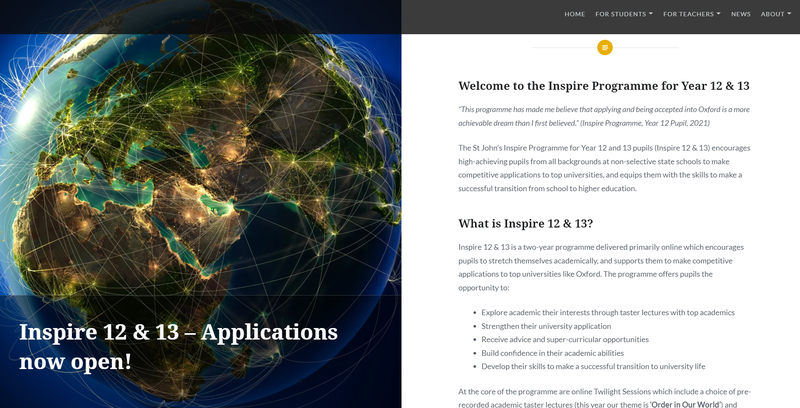This screenshot has height=408, width=800.
Task: Click the yellow post format icon
Action: [605, 47]
